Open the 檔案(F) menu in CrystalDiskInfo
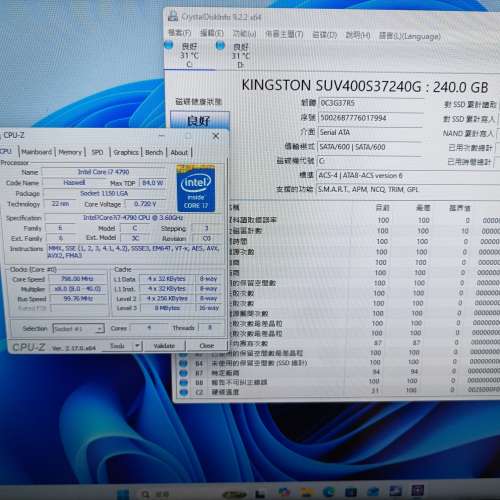 click(179, 33)
